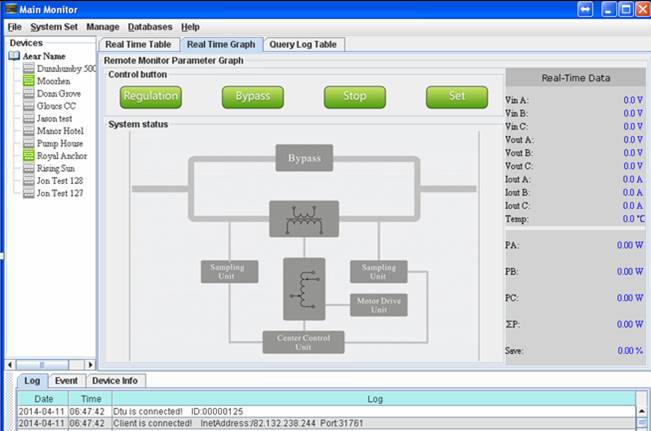Click the Rising Sun device icon
This screenshot has height=431, width=651.
pyautogui.click(x=29, y=168)
